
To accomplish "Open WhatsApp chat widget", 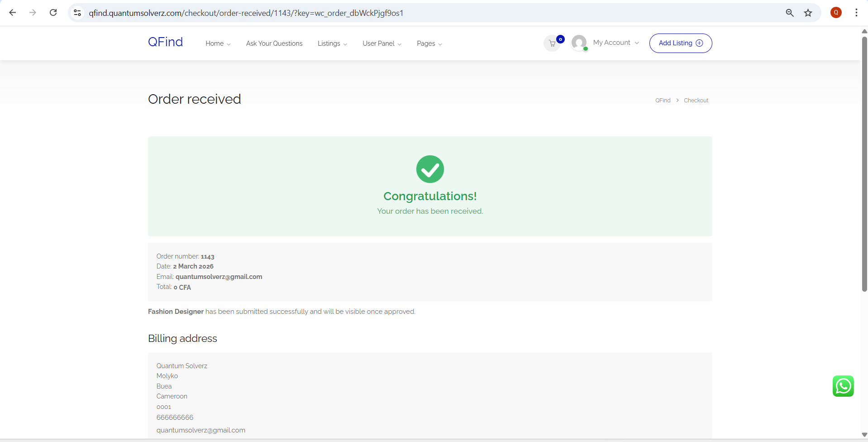I will pos(843,386).
